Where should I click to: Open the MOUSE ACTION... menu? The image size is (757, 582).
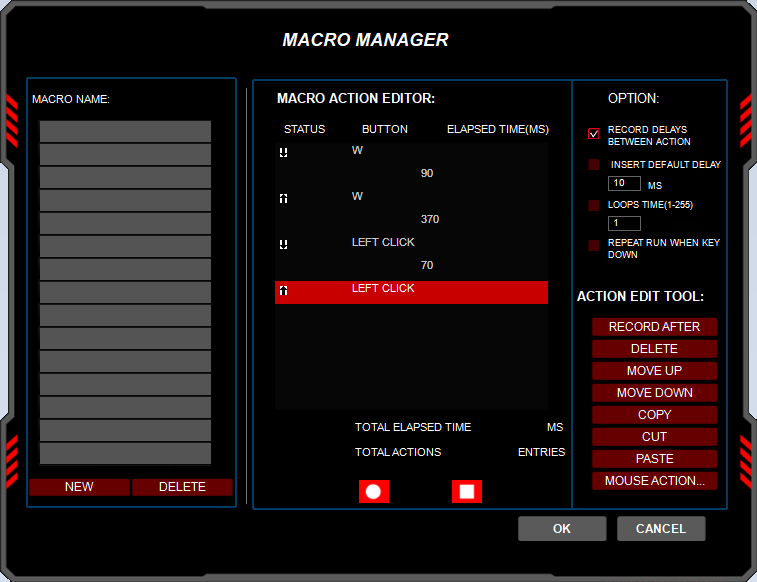[654, 481]
